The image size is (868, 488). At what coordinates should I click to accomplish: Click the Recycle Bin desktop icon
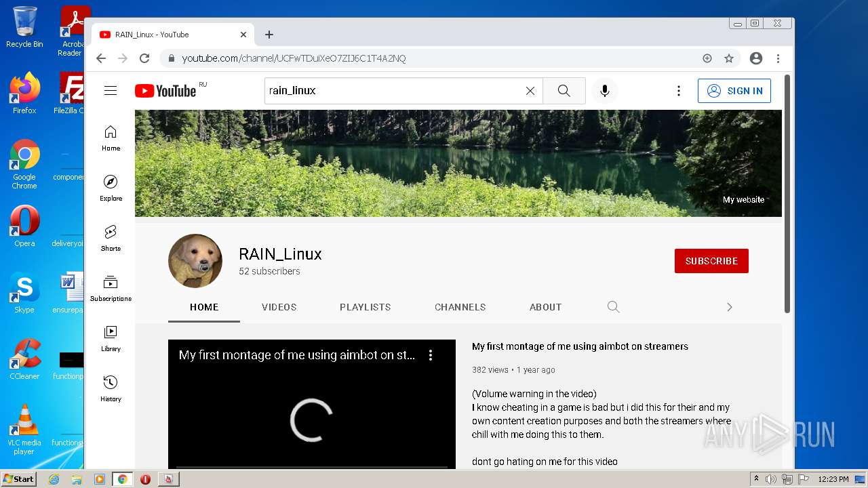coord(24,27)
